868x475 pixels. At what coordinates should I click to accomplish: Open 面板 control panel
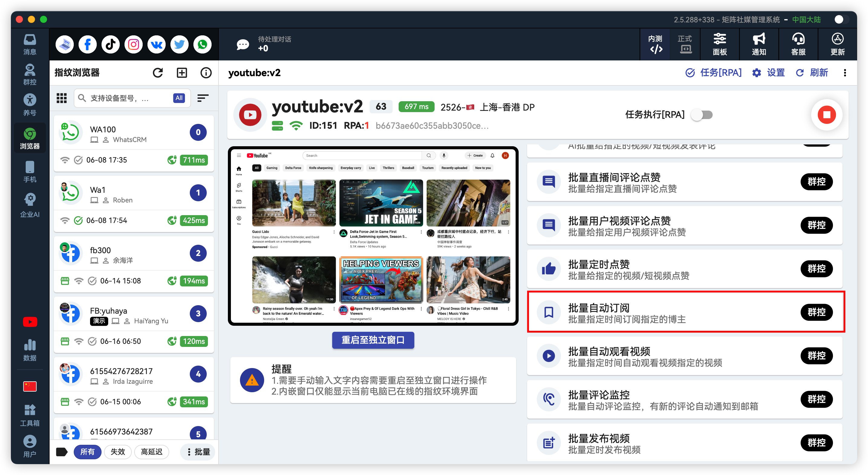point(719,44)
